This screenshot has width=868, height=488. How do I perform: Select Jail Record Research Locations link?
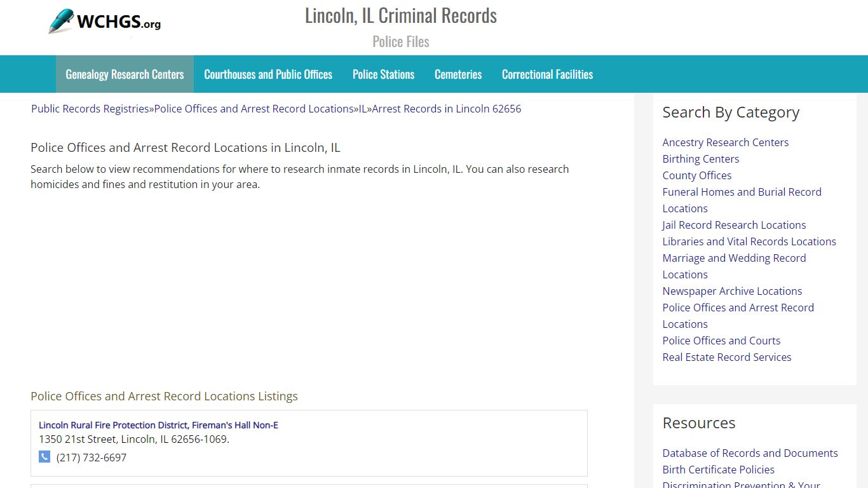(x=734, y=225)
